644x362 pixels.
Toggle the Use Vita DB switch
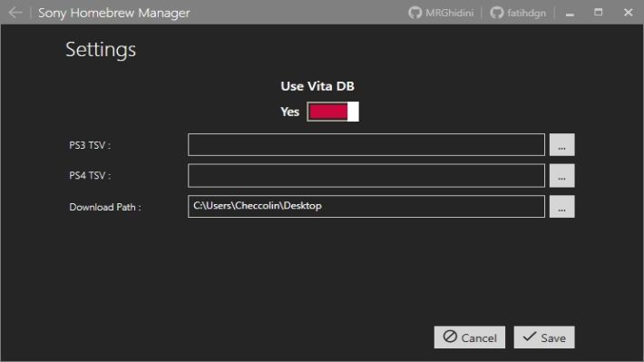(333, 112)
